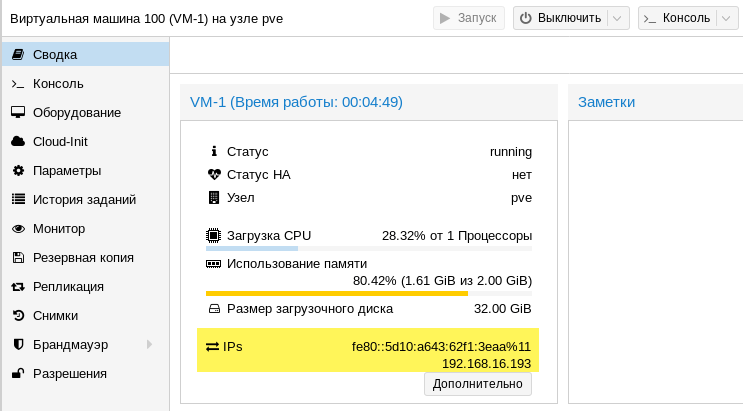The height and width of the screenshot is (411, 743).
Task: Click the Backup (Резервная копия) floppy icon
Action: pos(17,257)
